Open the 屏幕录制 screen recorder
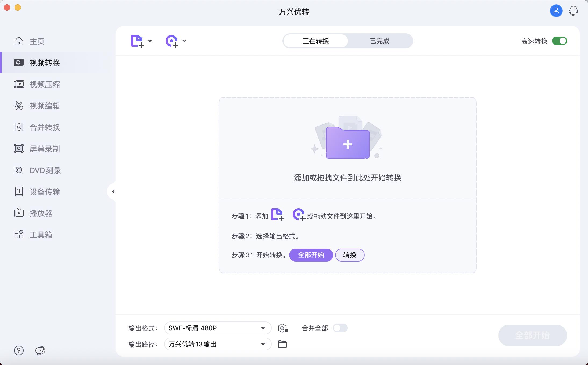The height and width of the screenshot is (365, 588). point(45,149)
